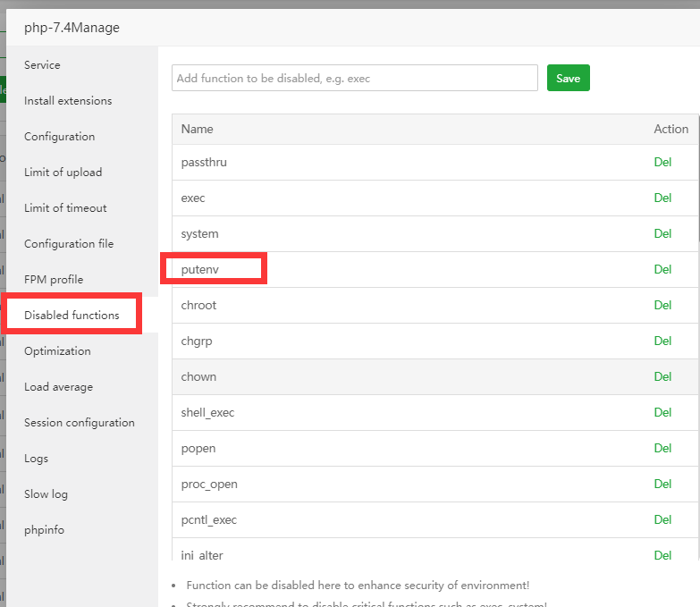The width and height of the screenshot is (700, 607).
Task: Click Save button for disabled function
Action: point(568,78)
